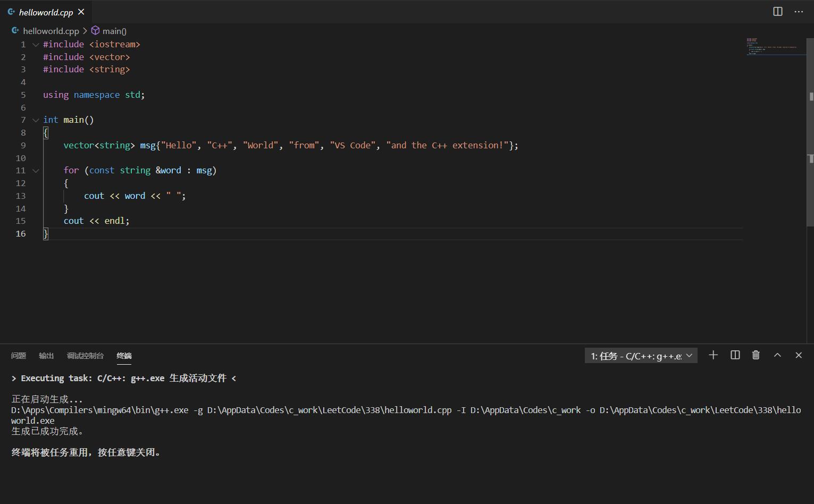
Task: Close the helloworld.cpp tab
Action: [x=81, y=12]
